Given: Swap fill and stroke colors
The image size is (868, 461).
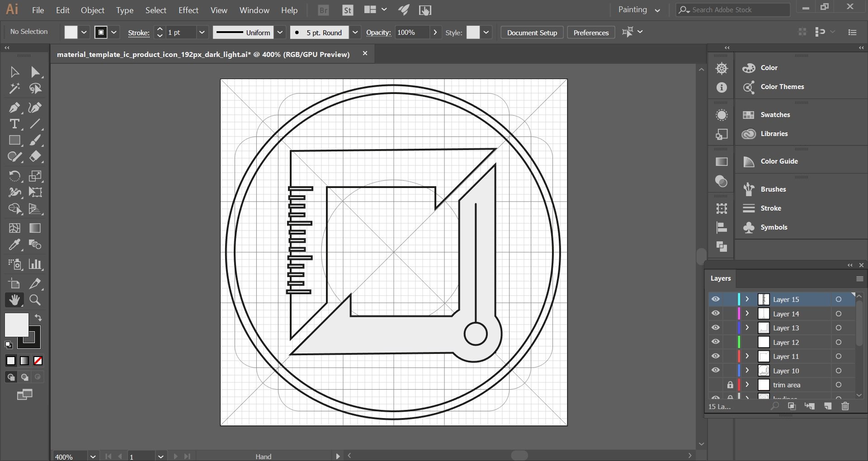Looking at the screenshot, I should (38, 318).
